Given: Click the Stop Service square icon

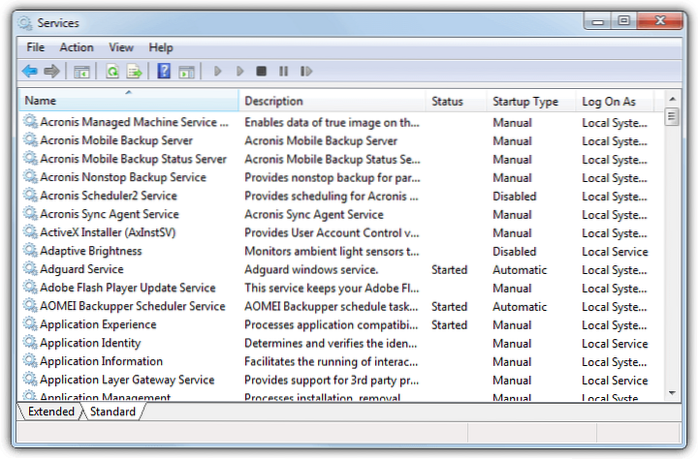Looking at the screenshot, I should [x=261, y=71].
